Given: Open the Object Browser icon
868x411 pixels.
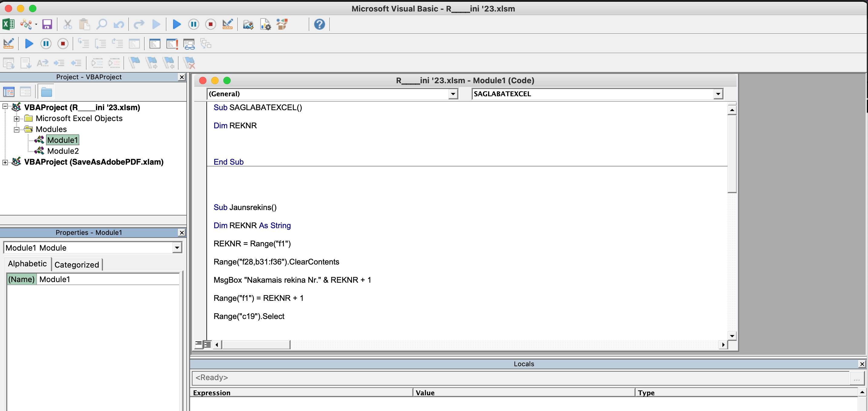Looking at the screenshot, I should coord(282,24).
